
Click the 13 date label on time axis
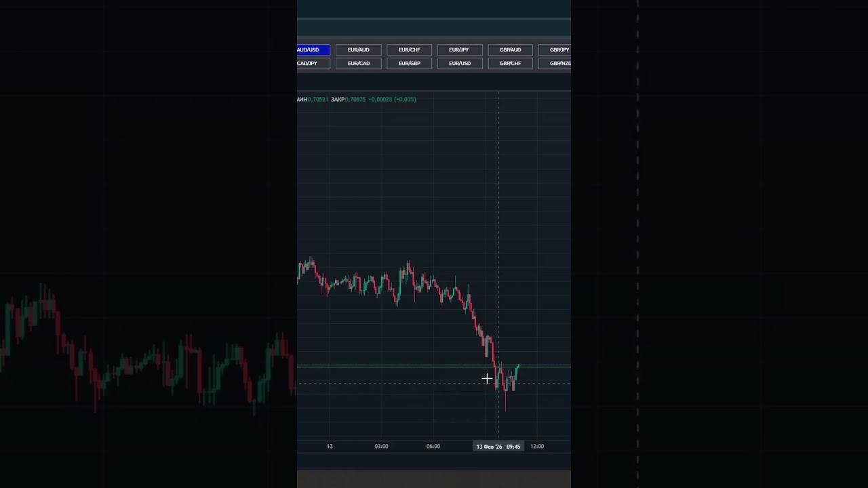[x=330, y=447]
